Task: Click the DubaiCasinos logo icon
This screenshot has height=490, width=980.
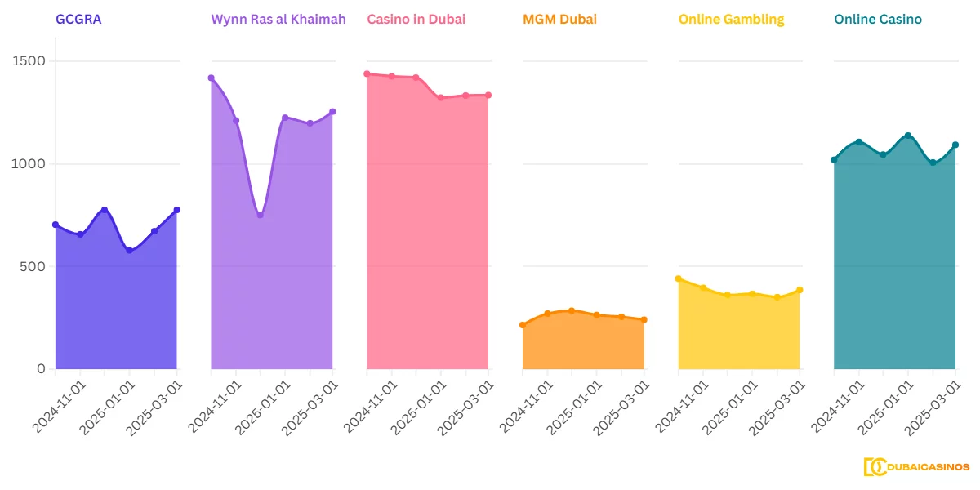Action: [x=875, y=467]
